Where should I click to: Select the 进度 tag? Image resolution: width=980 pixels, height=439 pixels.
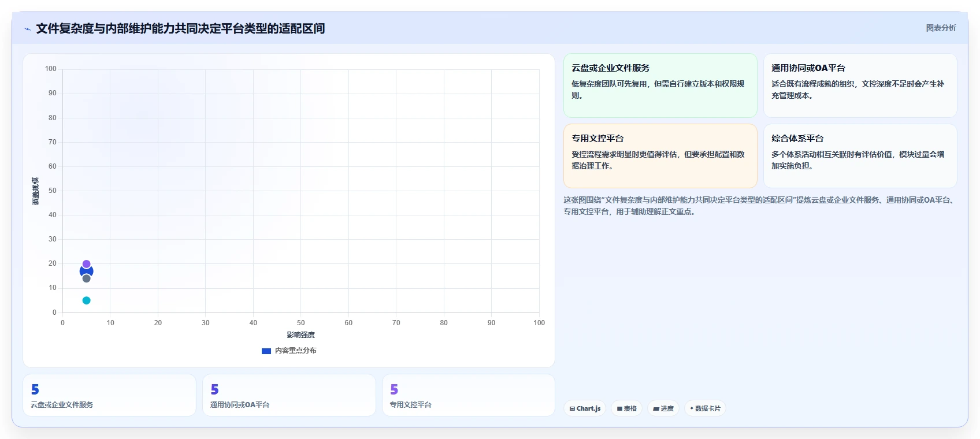(663, 408)
